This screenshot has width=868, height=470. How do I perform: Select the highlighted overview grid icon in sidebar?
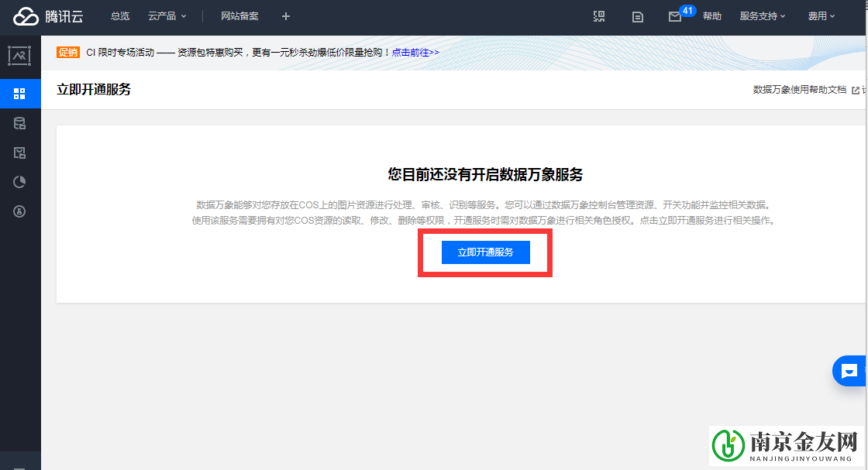20,93
